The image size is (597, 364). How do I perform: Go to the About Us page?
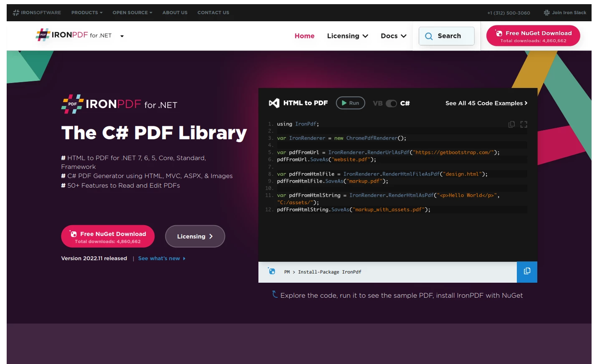175,13
